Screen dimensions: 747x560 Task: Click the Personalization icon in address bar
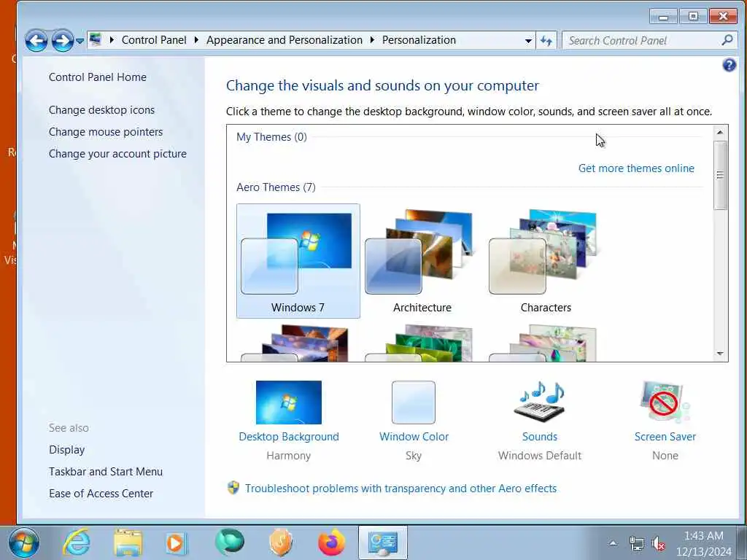96,39
